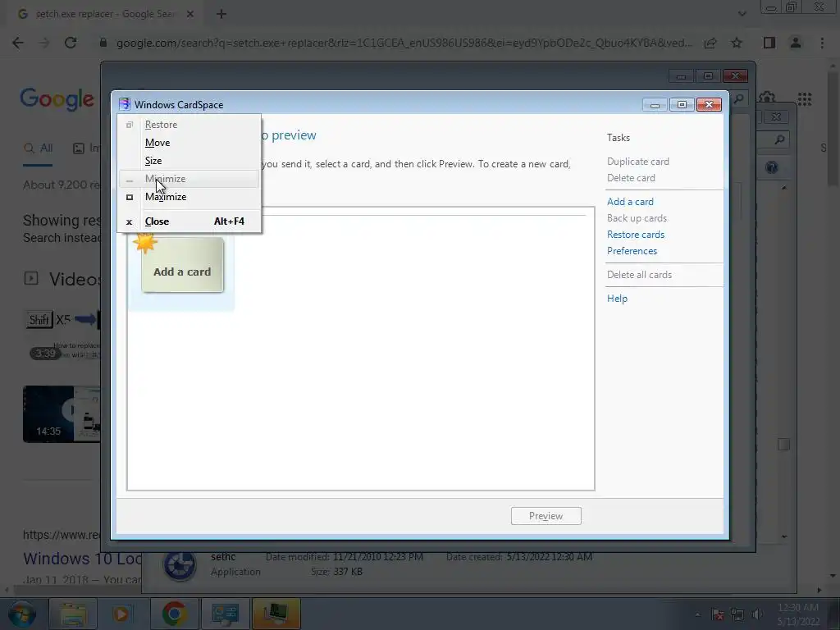Click Back up cards task
Viewport: 840px width, 630px height.
tap(637, 218)
